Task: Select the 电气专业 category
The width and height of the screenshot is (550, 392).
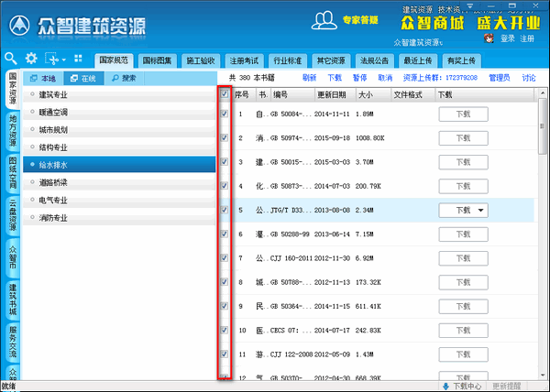Action: click(x=55, y=200)
